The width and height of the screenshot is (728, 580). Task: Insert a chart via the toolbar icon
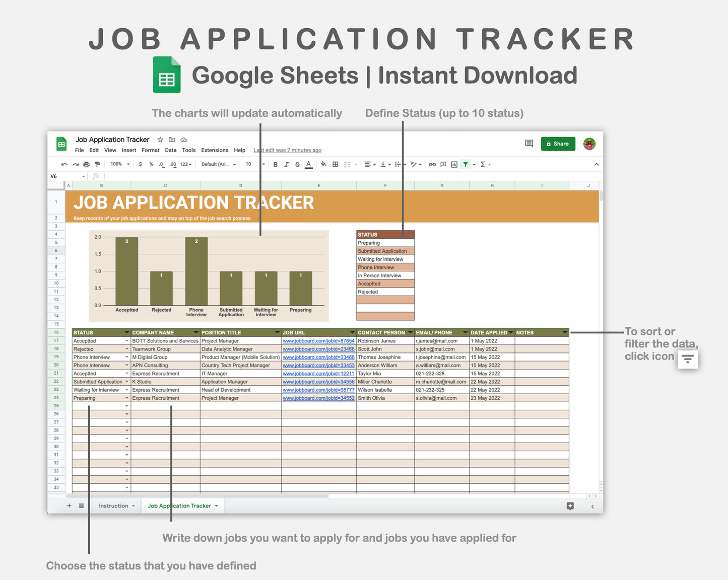click(x=453, y=164)
